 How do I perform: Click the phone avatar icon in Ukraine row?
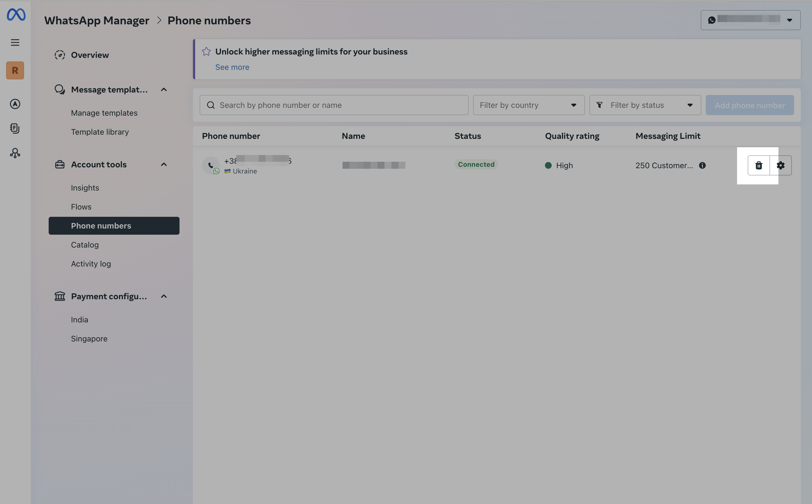[x=211, y=165]
